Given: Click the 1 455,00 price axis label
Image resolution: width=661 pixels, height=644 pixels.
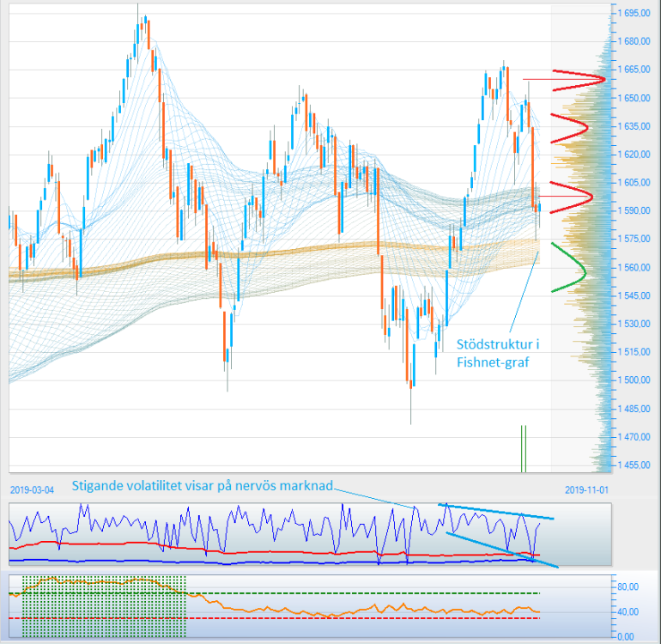Looking at the screenshot, I should [634, 465].
